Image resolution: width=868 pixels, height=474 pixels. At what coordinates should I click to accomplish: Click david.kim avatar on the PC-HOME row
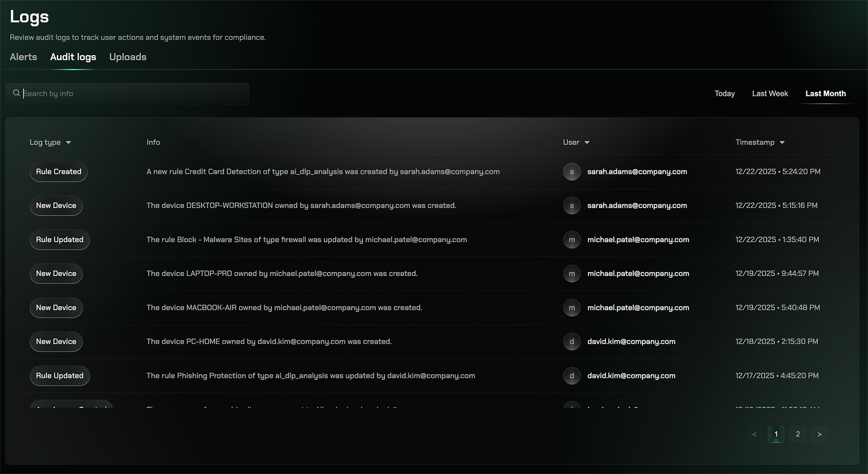pos(572,341)
